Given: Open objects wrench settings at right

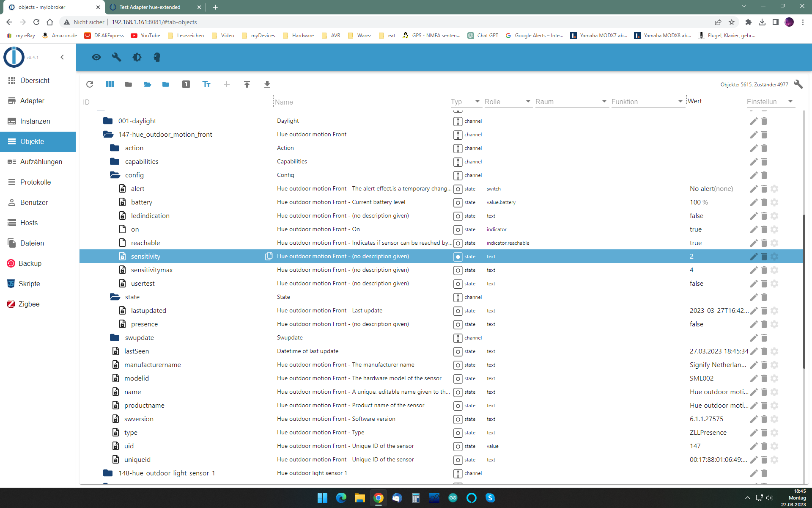Looking at the screenshot, I should pos(798,84).
